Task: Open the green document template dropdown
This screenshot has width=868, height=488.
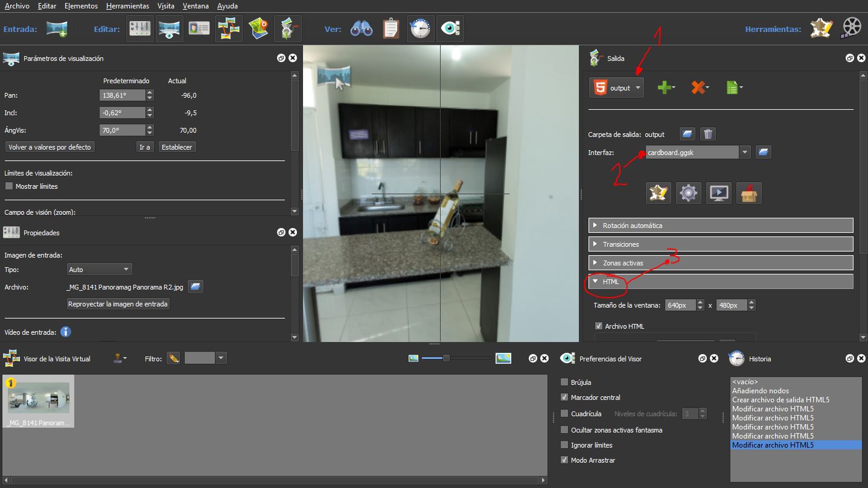Action: pos(734,87)
